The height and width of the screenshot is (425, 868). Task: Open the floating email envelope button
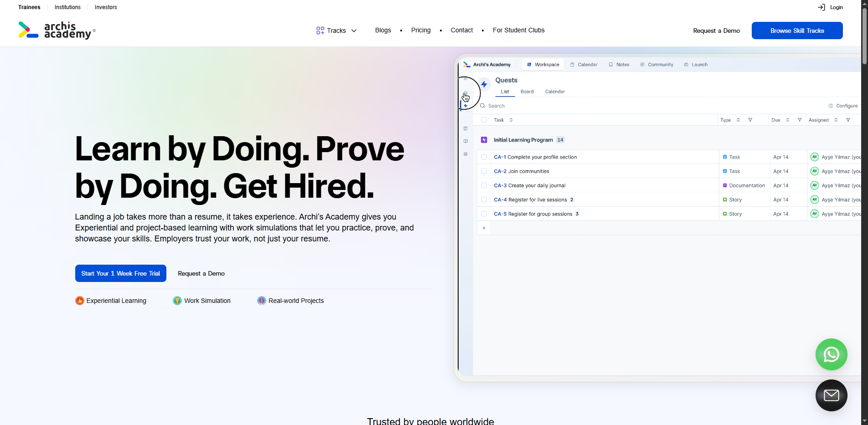point(831,395)
